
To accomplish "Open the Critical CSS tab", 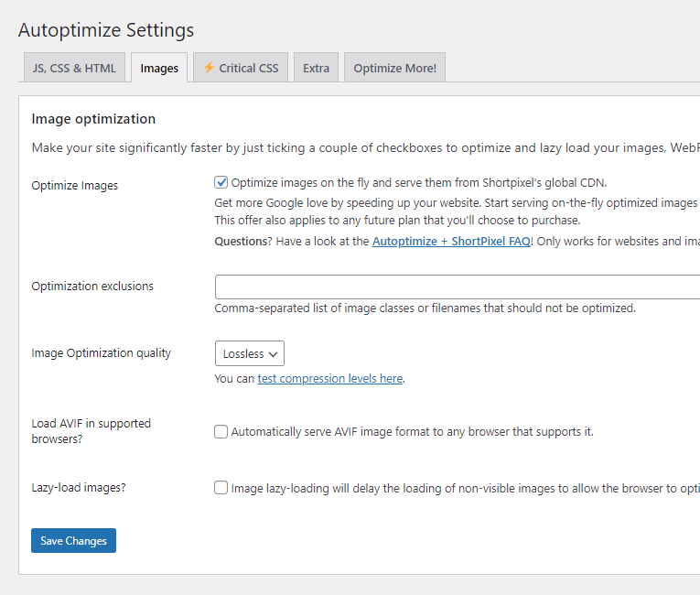I will (x=241, y=68).
